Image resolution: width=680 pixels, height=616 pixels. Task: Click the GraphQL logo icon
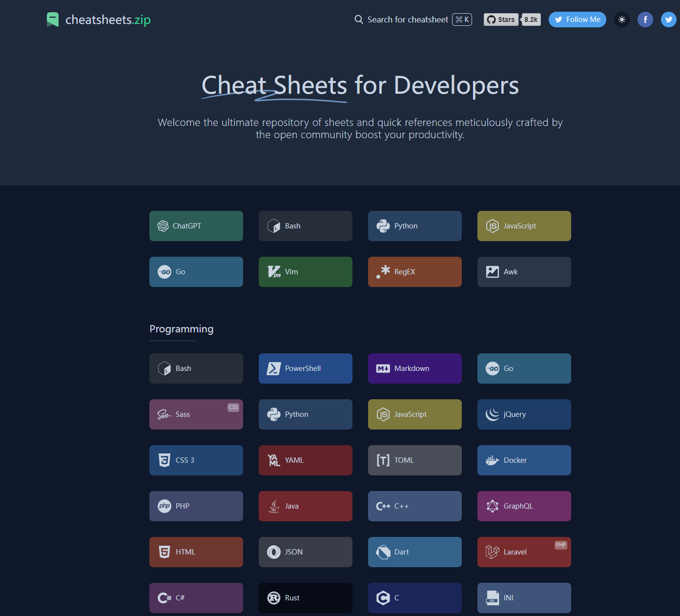tap(492, 506)
